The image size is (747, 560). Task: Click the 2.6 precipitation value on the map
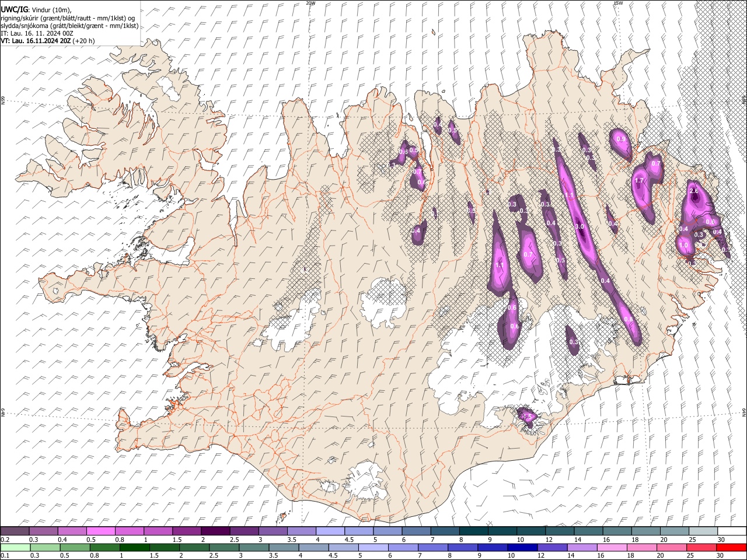pos(694,191)
